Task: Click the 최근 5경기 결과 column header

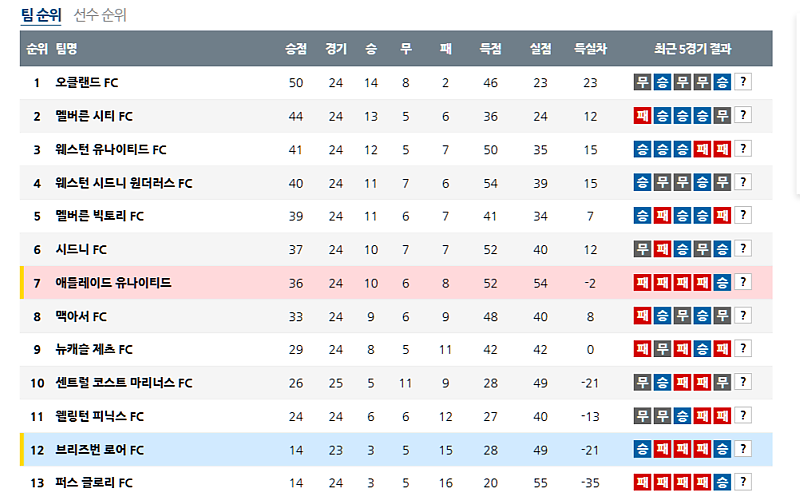Action: click(x=692, y=48)
